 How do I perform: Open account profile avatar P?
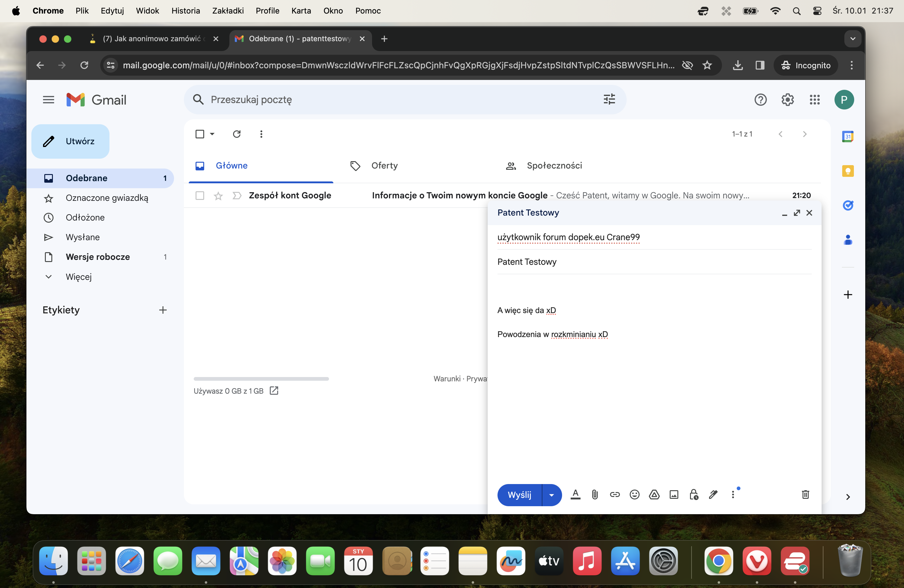pyautogui.click(x=844, y=100)
